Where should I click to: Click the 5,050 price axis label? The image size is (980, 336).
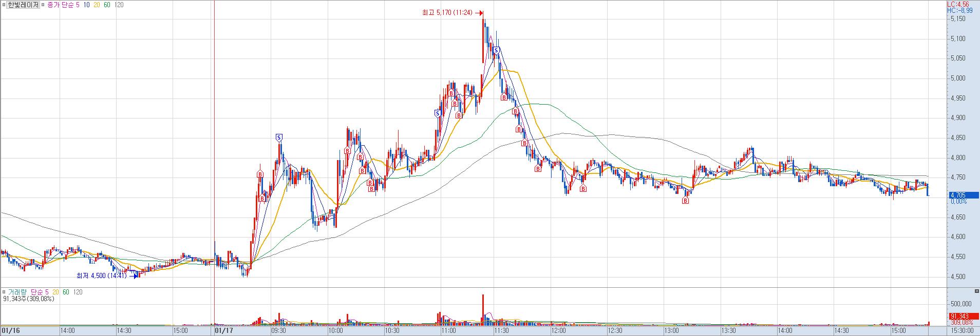[958, 58]
